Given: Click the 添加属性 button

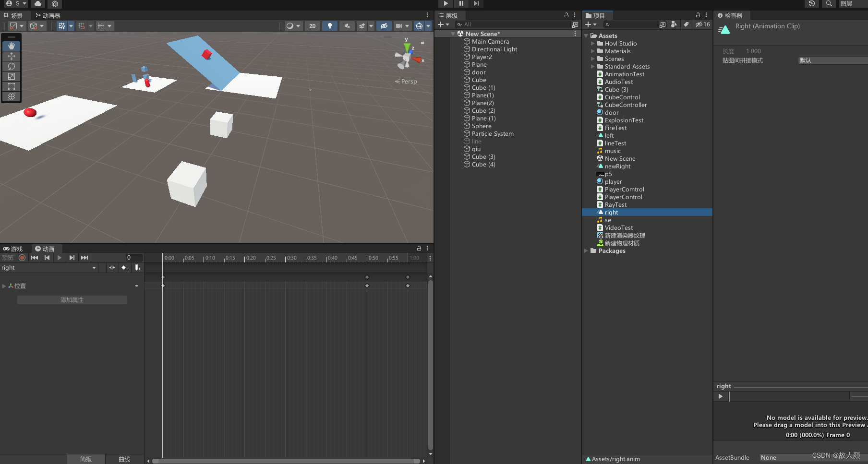Looking at the screenshot, I should click(x=72, y=299).
